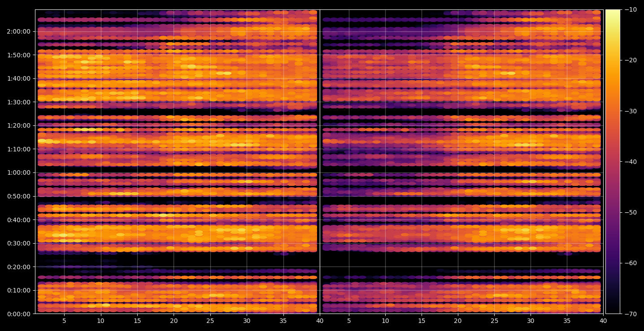Viewport: 644px width, 331px height.
Task: Click the −30 colorbar tick label
Action: [x=631, y=111]
